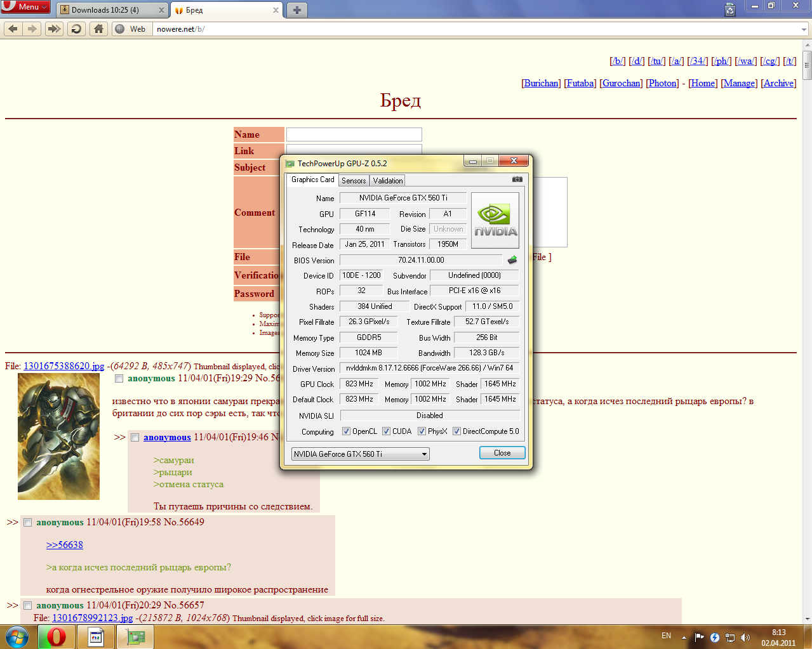This screenshot has width=812, height=649.
Task: Open the Opera Menu button
Action: click(26, 6)
